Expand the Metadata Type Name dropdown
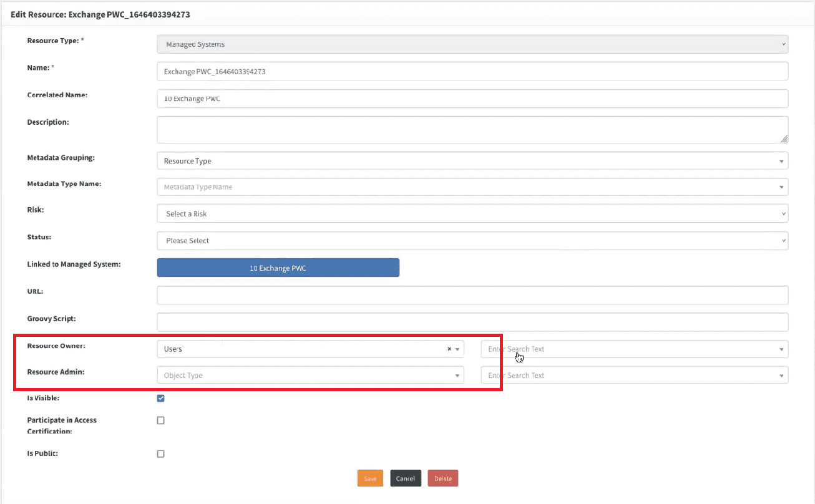 pos(472,187)
